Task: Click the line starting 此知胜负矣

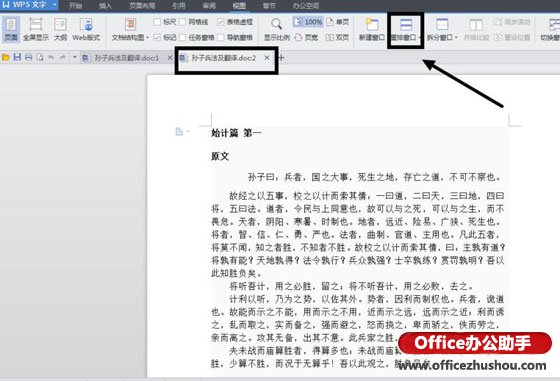Action: pos(237,274)
